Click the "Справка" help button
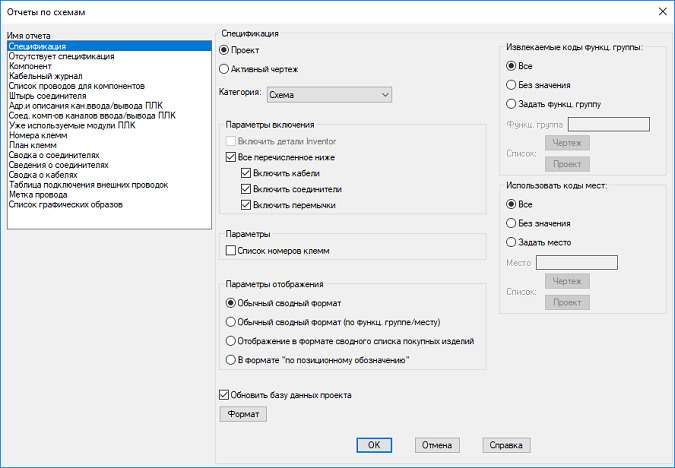The width and height of the screenshot is (675, 468). click(x=506, y=445)
